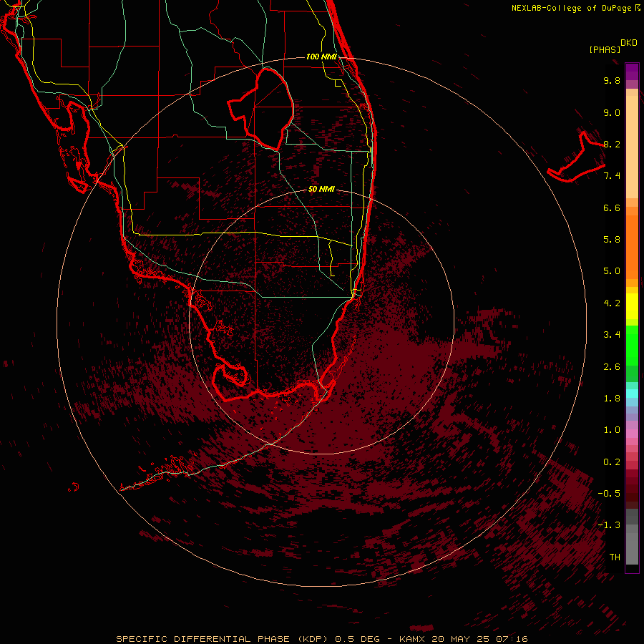The image size is (644, 644).
Task: Click the -0.5 colorbar scale value
Action: [609, 494]
